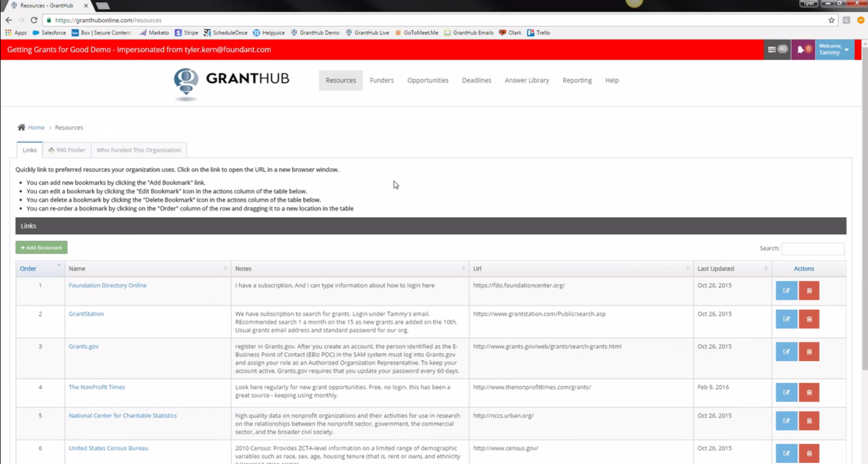Click the Add Bookmark button
This screenshot has height=464, width=868.
pos(41,247)
